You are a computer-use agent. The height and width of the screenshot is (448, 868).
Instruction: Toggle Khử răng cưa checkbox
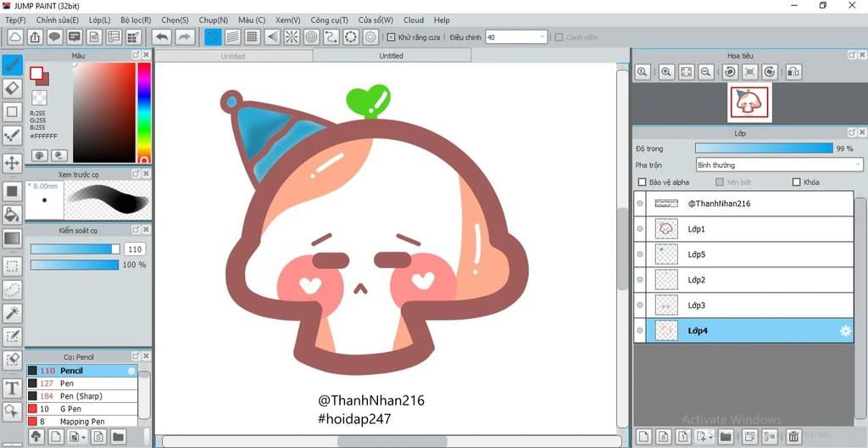[391, 37]
